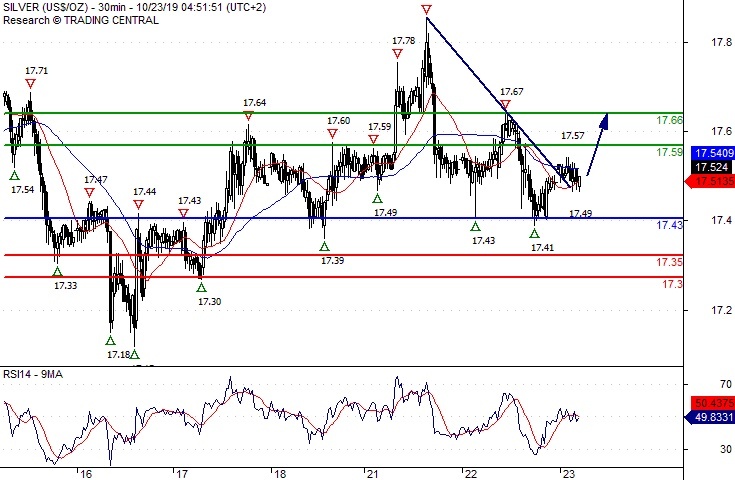The width and height of the screenshot is (735, 480).
Task: Click the 70 level on RSI axis
Action: [x=726, y=384]
